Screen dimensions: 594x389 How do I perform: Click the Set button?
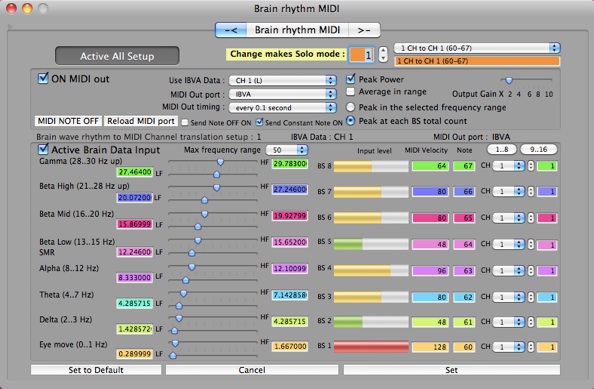(452, 370)
